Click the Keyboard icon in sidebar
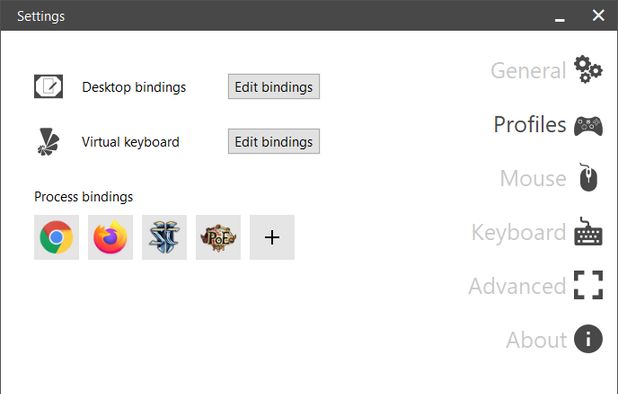Image resolution: width=618 pixels, height=394 pixels. coord(588,232)
